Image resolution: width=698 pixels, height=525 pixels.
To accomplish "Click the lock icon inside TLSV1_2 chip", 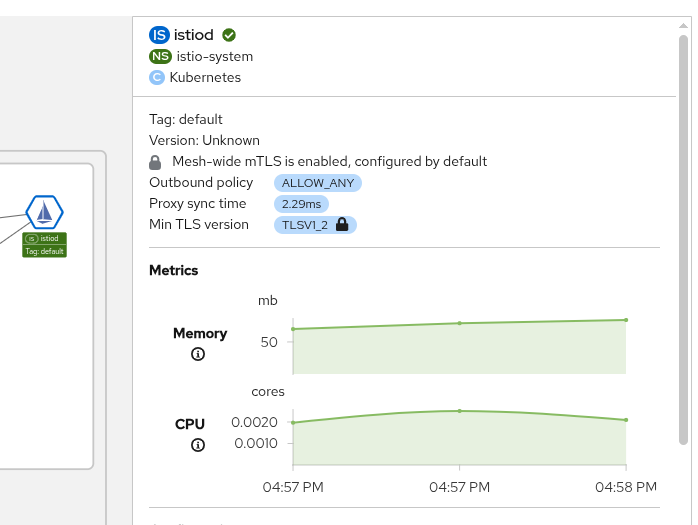I will coord(342,225).
